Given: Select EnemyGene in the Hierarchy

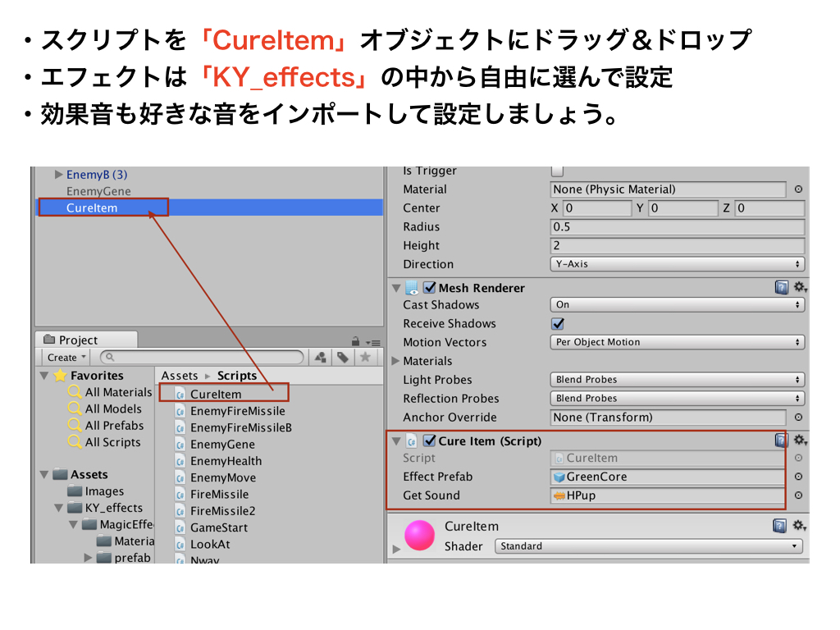Looking at the screenshot, I should point(98,191).
